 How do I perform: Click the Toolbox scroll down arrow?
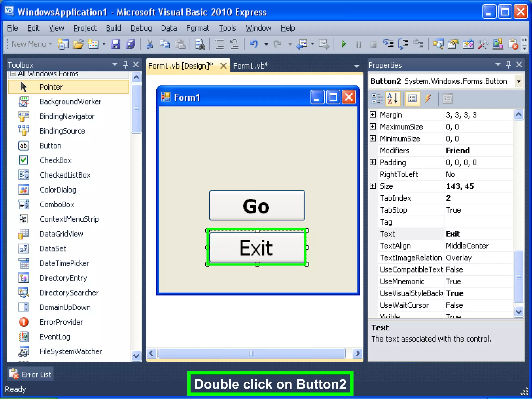pyautogui.click(x=136, y=356)
